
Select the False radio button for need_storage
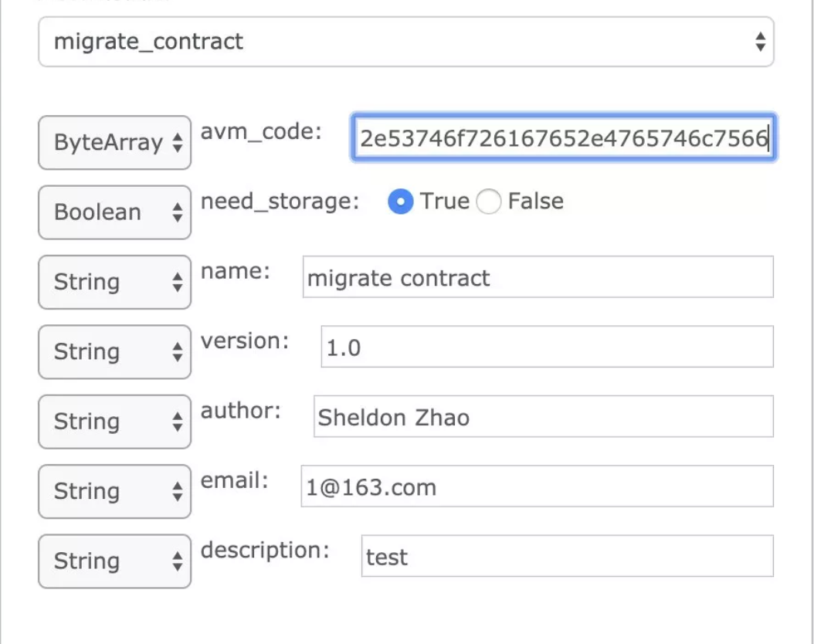point(489,202)
